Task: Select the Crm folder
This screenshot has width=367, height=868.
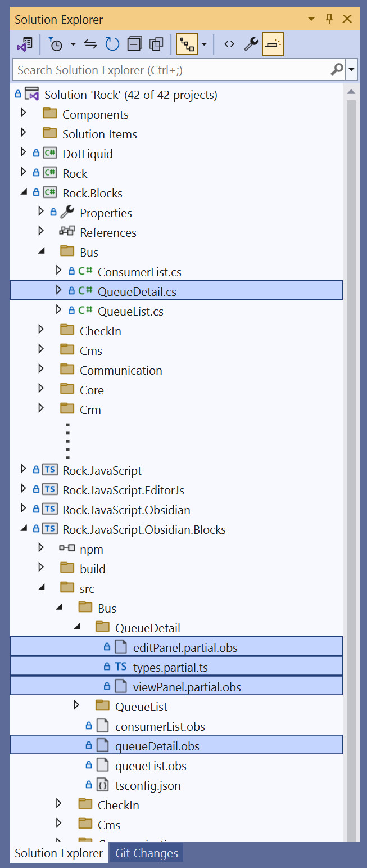Action: 90,410
